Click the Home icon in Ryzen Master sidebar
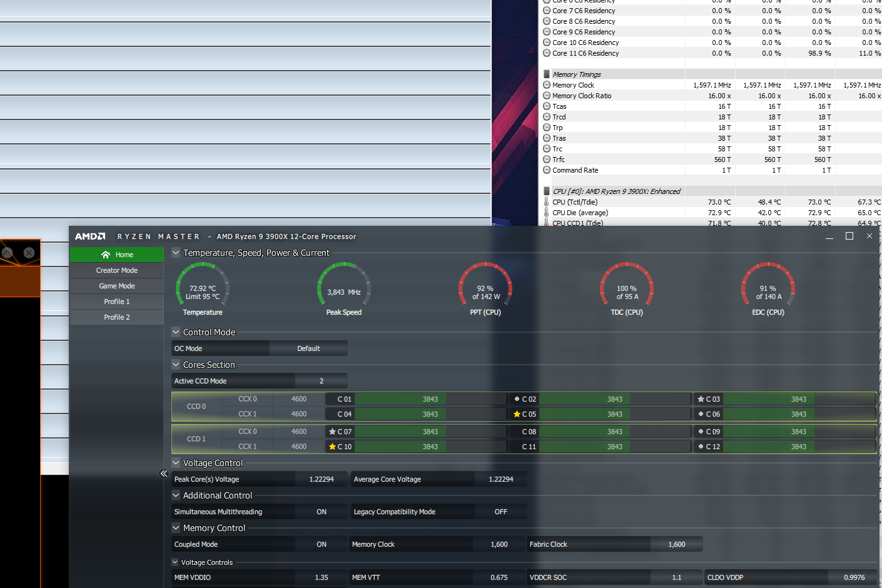 pos(106,255)
